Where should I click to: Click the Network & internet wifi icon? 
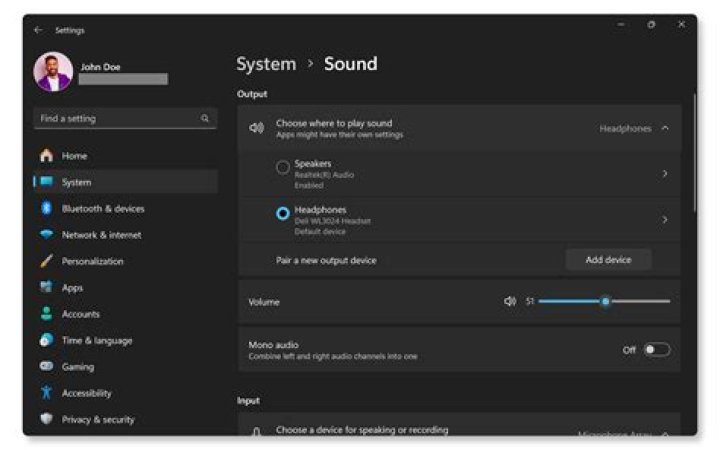[46, 235]
